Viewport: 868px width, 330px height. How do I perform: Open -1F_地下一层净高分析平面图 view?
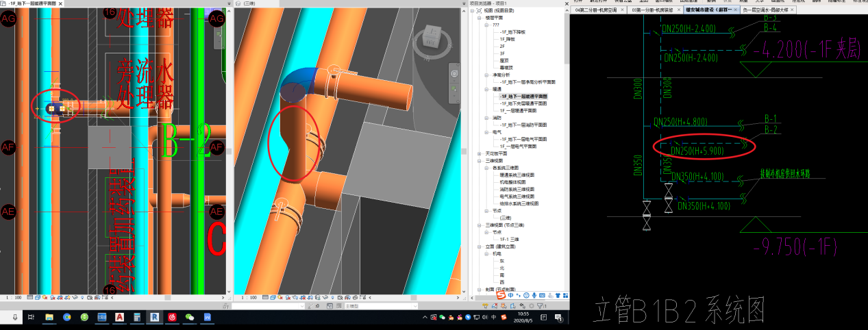(526, 82)
